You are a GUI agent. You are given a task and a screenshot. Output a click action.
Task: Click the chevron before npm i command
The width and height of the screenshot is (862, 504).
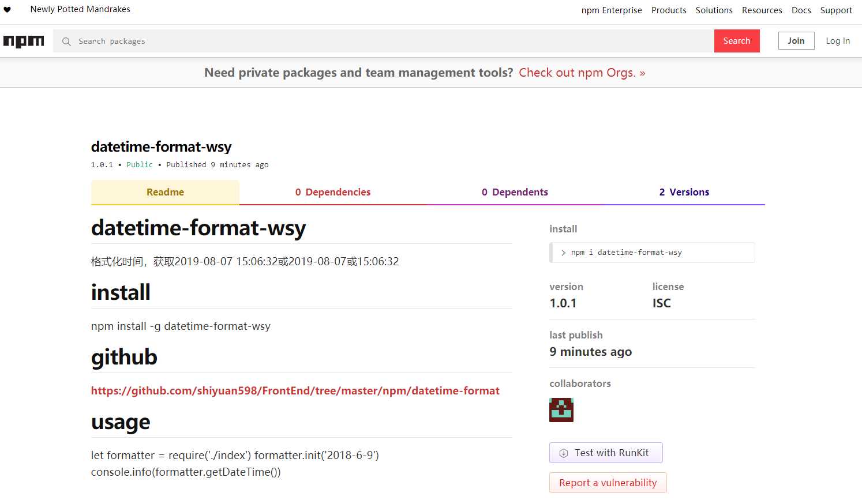click(x=563, y=253)
